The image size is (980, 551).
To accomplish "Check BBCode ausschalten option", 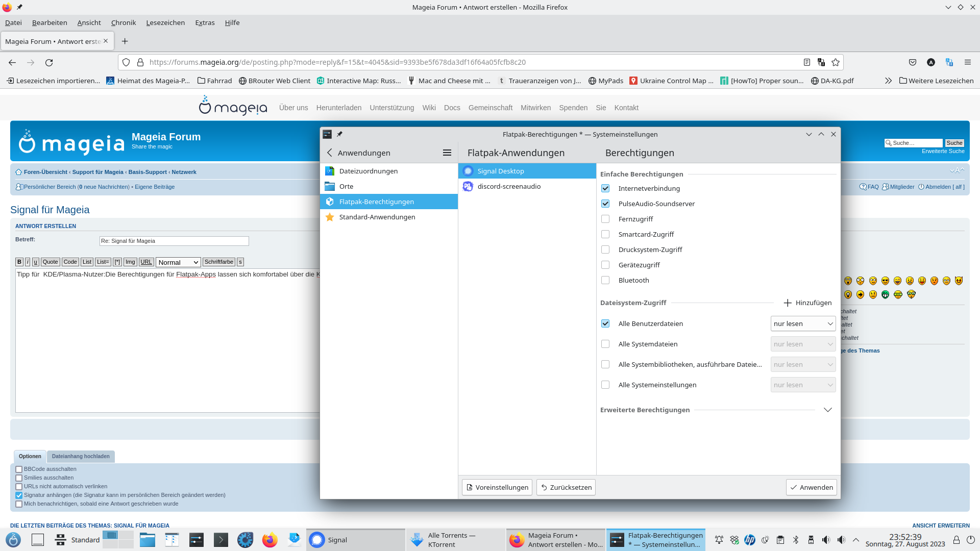I will pyautogui.click(x=19, y=469).
